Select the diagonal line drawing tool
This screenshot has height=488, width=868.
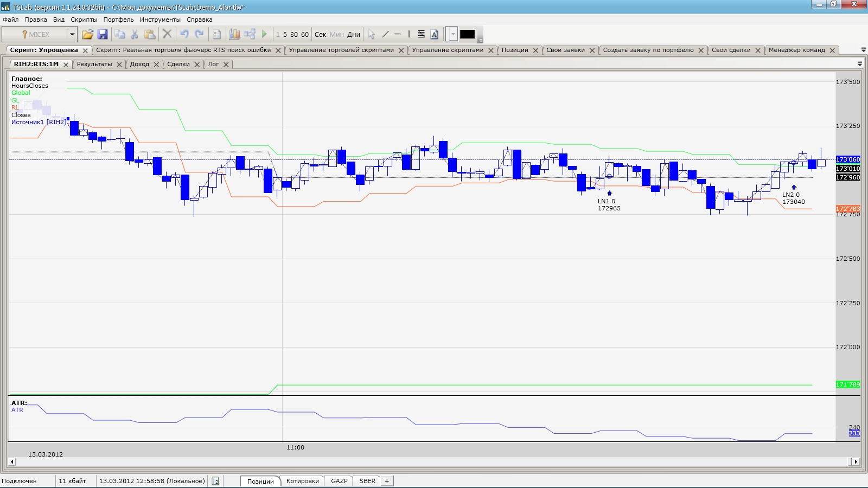(x=385, y=34)
